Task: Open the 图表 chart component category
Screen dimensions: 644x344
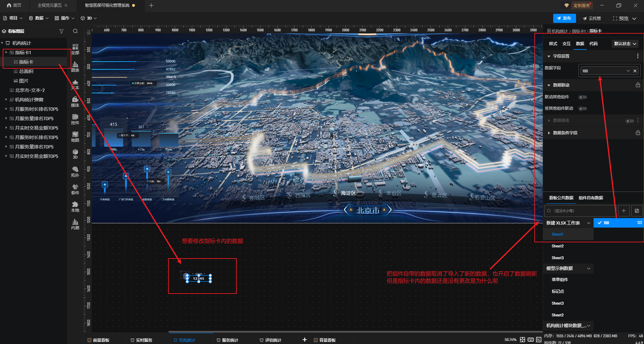Action: point(75,66)
